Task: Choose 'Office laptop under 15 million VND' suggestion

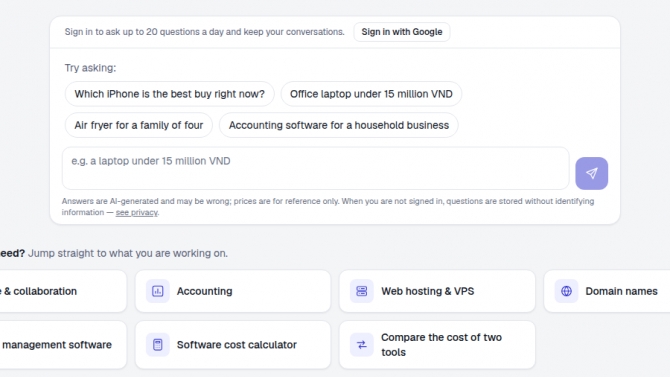Action: click(x=371, y=94)
